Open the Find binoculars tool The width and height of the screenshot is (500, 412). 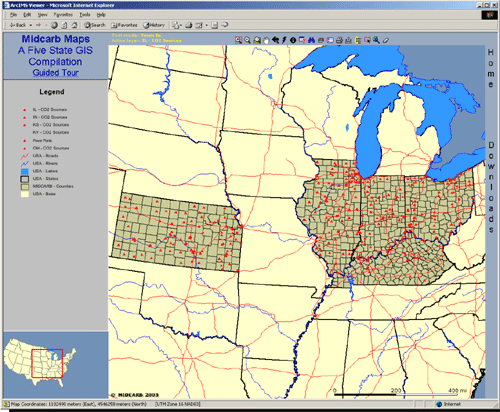click(x=311, y=40)
